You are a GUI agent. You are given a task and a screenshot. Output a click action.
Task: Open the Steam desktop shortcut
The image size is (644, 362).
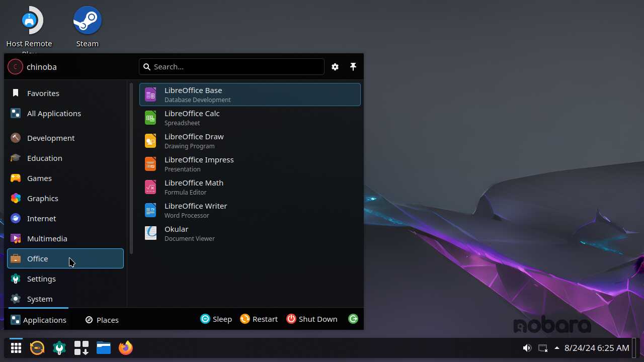88,27
